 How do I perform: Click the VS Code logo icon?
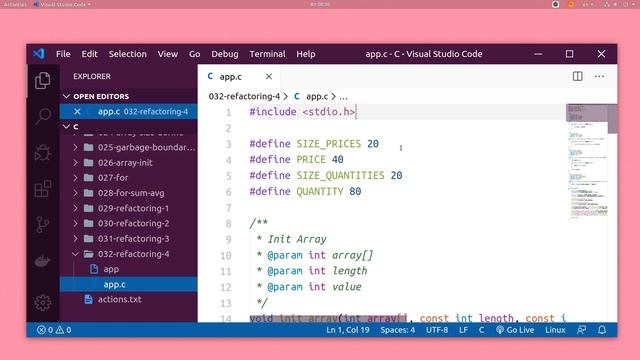[39, 54]
